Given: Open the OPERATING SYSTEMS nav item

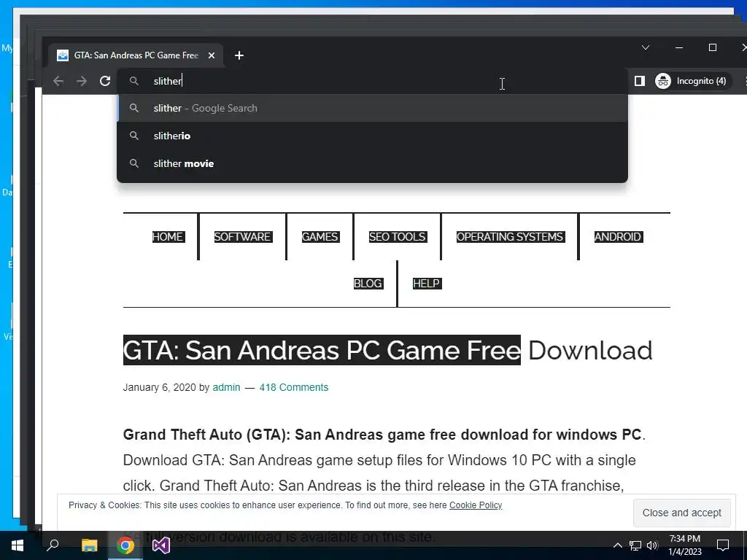Looking at the screenshot, I should pos(510,237).
